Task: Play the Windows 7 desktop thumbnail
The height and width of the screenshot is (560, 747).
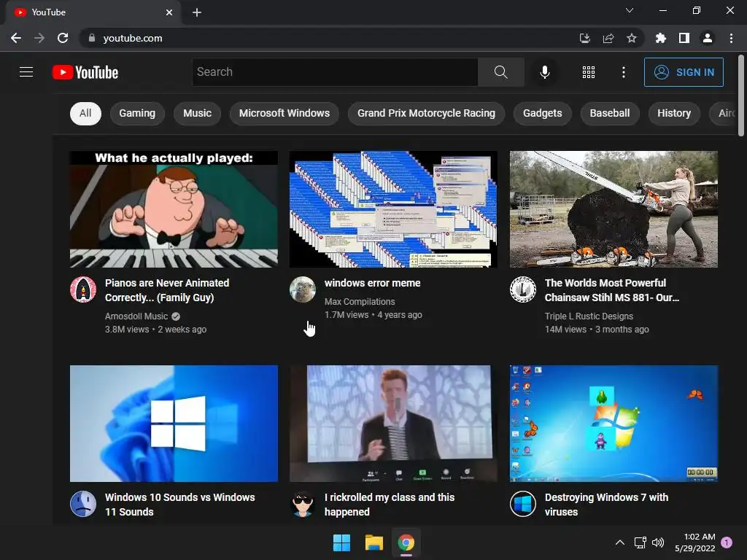Action: (614, 424)
